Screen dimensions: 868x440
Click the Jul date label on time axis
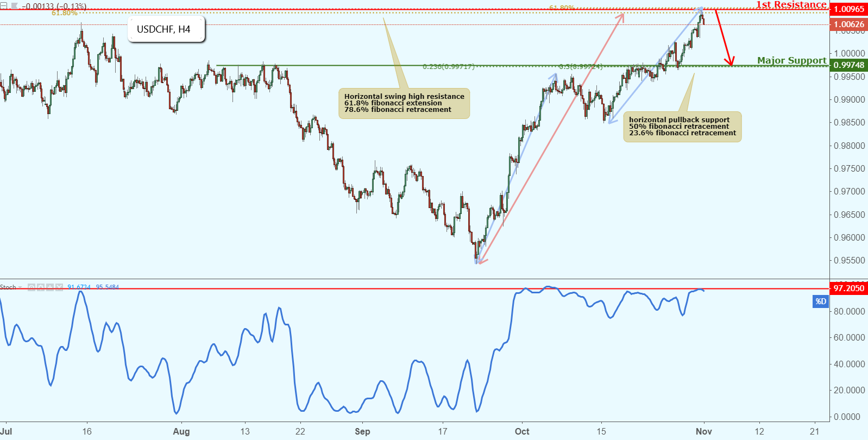point(7,431)
